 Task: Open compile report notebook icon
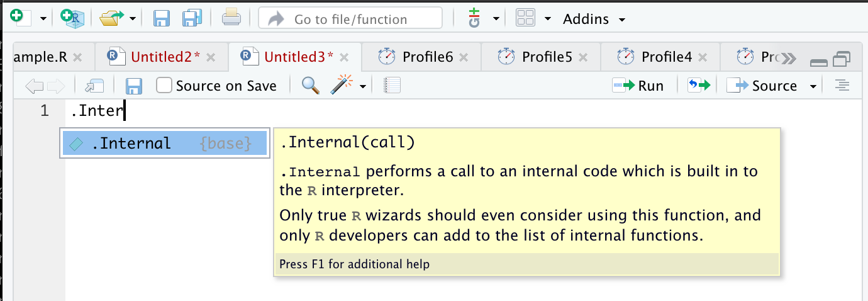coord(392,86)
